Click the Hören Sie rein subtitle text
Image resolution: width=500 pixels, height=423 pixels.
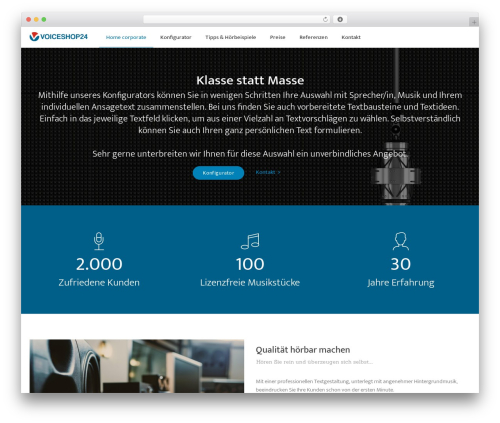click(314, 362)
